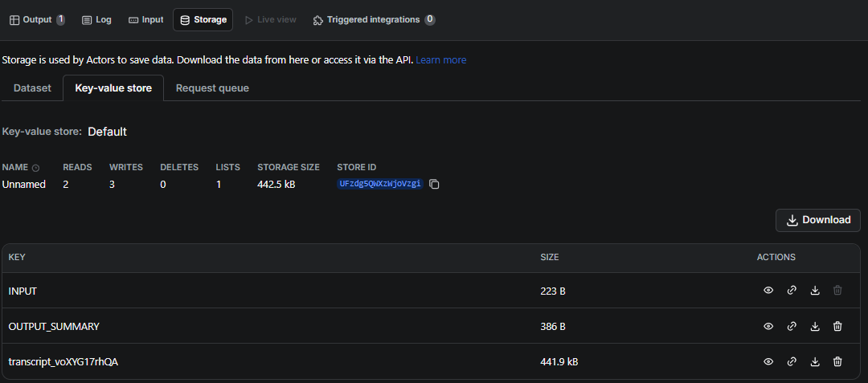
Task: Click the LISTS header
Action: (228, 167)
